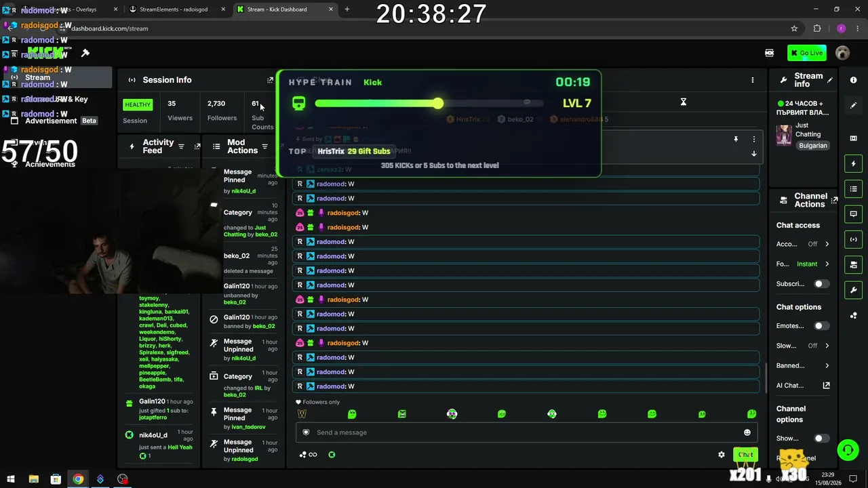
Task: Click the Send a message field
Action: click(528, 432)
